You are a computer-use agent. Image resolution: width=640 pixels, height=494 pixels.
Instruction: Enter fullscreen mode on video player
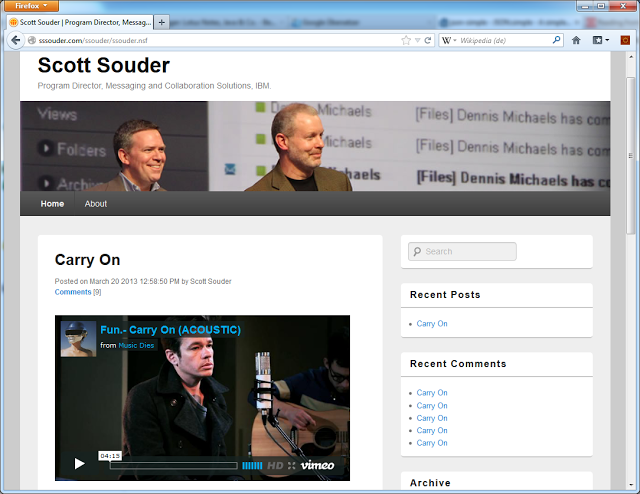pyautogui.click(x=291, y=465)
